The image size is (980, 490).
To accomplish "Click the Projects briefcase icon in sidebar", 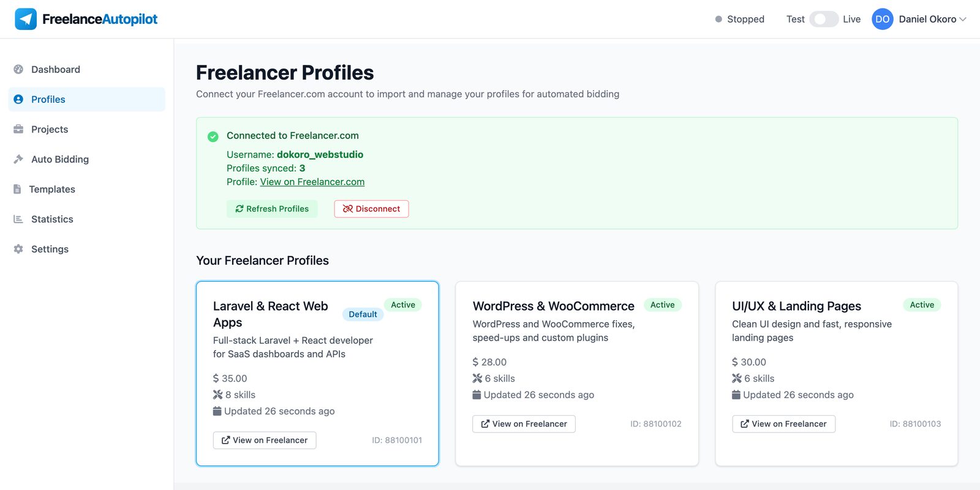I will click(18, 129).
